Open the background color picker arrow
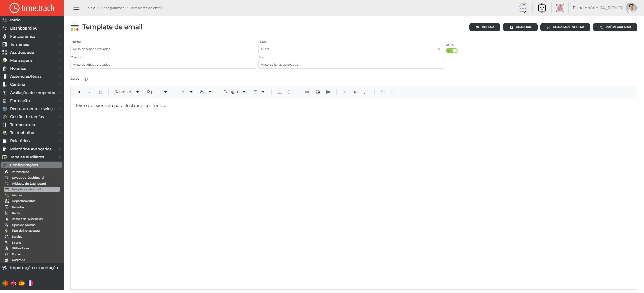The image size is (644, 293). point(210,92)
